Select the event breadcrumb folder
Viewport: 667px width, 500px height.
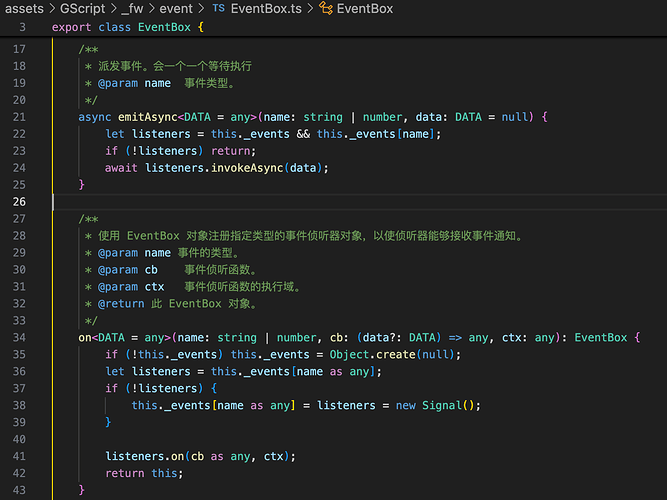point(176,9)
